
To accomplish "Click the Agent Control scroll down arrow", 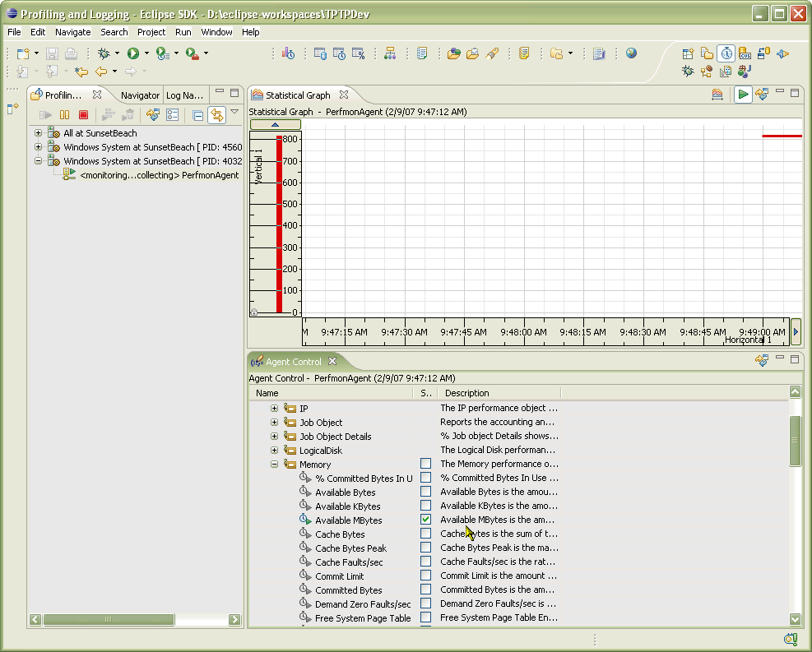I will pos(795,619).
